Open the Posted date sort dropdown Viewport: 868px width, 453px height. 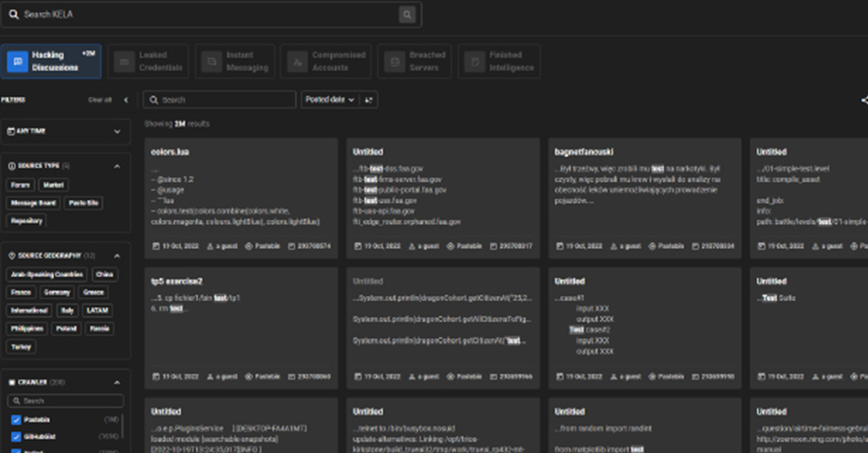(x=330, y=100)
